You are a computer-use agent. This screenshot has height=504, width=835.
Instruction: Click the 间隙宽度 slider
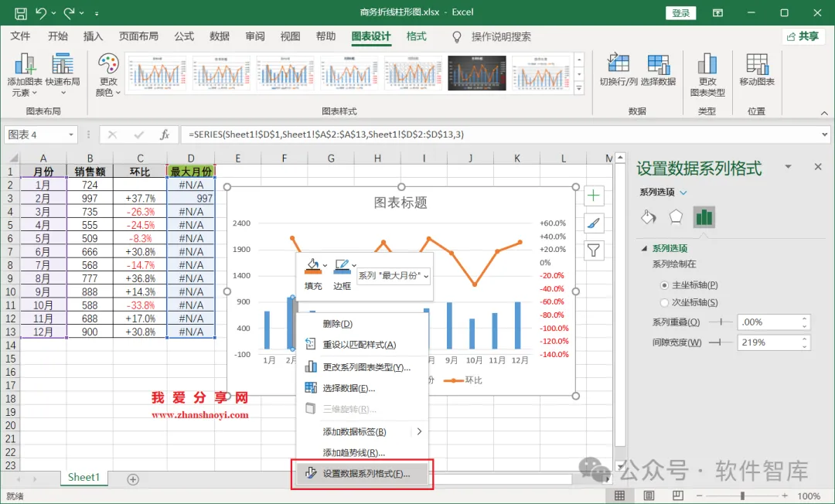[721, 342]
